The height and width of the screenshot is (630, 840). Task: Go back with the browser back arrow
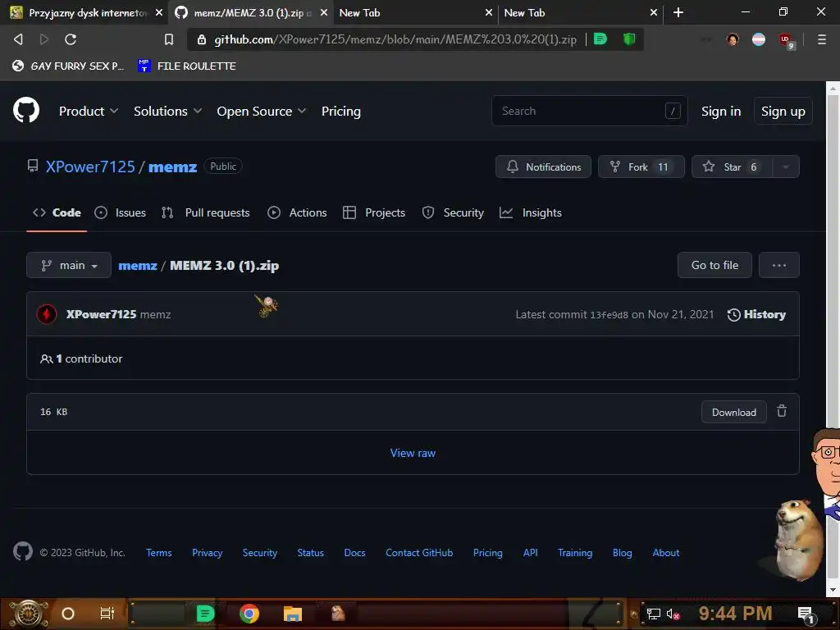[18, 39]
